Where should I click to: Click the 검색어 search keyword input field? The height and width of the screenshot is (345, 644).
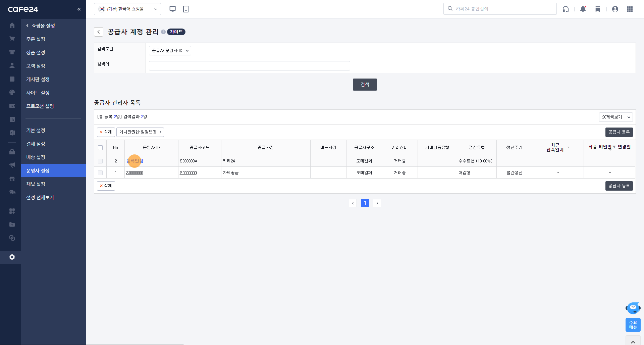pos(250,66)
